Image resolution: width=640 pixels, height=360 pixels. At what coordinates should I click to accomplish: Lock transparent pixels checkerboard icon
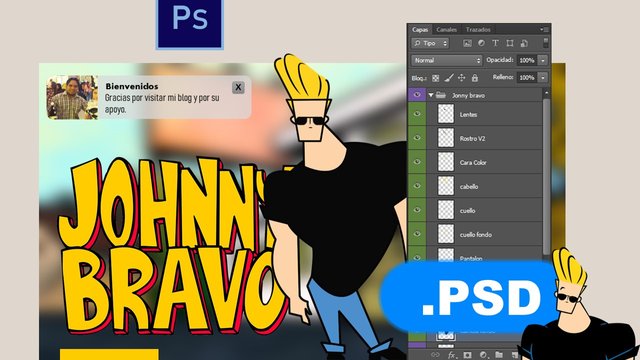pos(436,78)
